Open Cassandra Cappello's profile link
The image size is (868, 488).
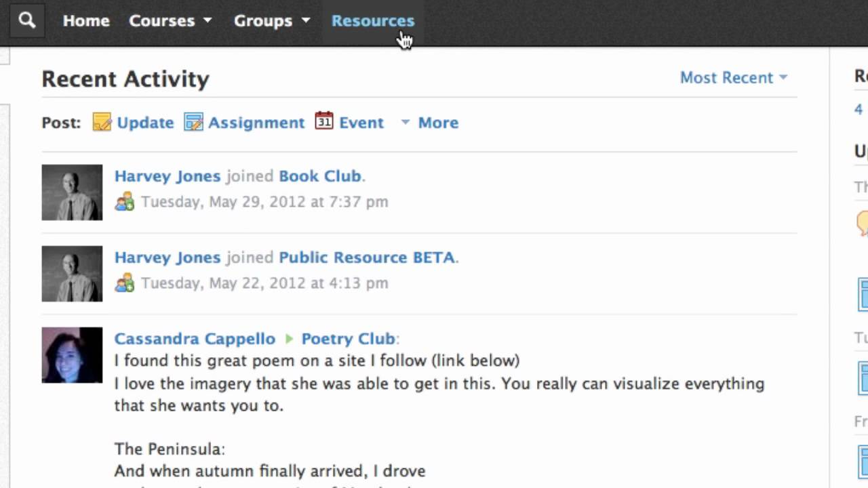pos(195,339)
